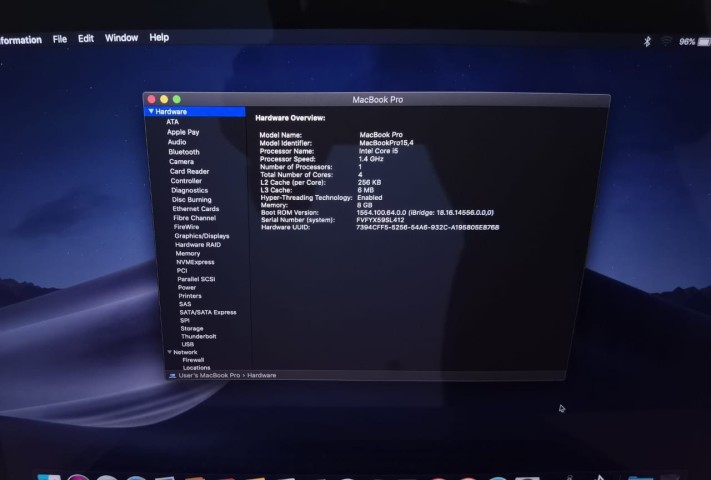Click the Processor Name value Intel Core i5
The width and height of the screenshot is (711, 480).
378,151
